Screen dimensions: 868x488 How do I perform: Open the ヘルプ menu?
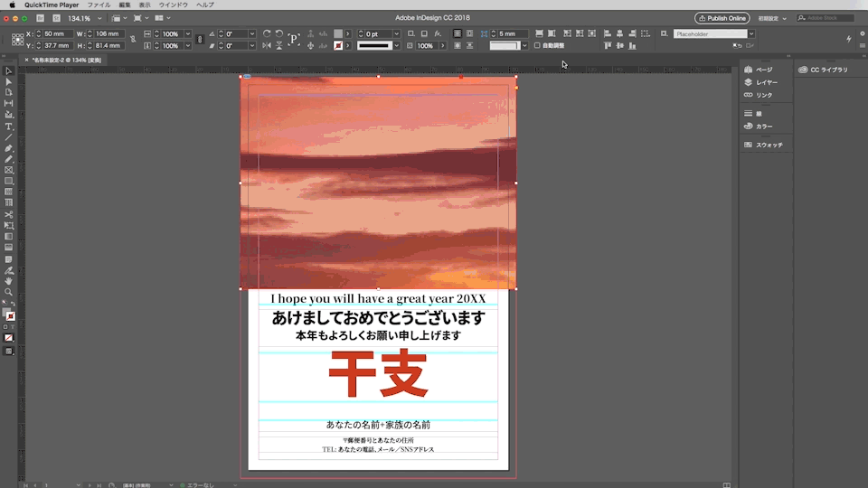tap(205, 5)
